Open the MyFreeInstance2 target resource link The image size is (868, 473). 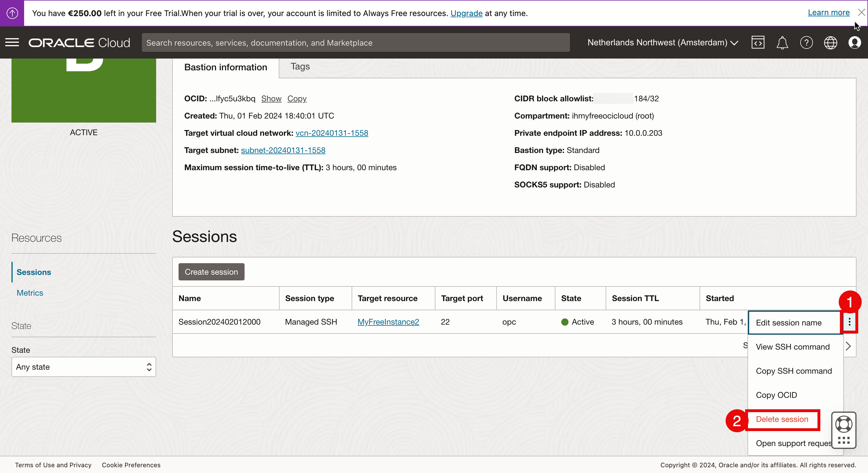(388, 322)
